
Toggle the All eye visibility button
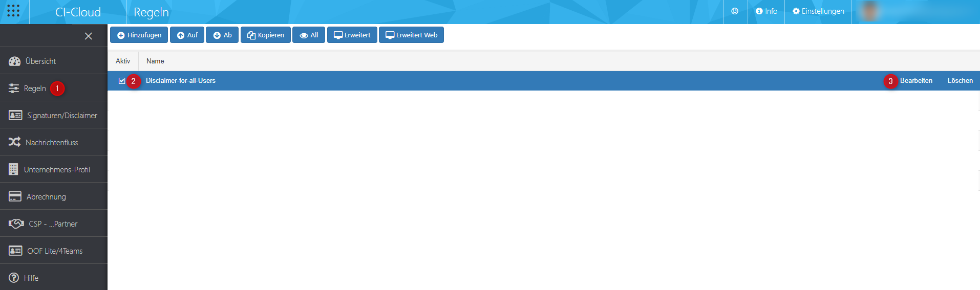click(309, 35)
